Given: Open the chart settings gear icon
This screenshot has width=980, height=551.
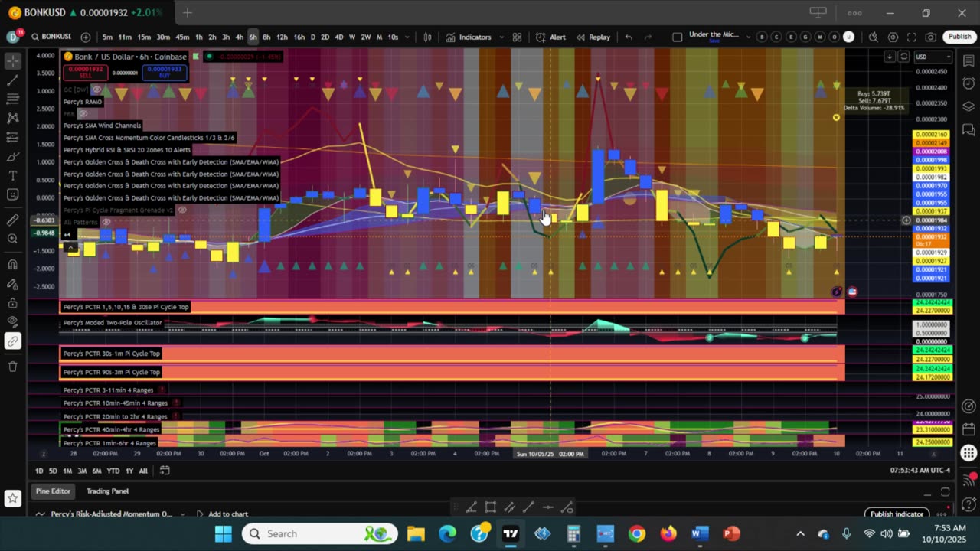Looking at the screenshot, I should pyautogui.click(x=893, y=37).
